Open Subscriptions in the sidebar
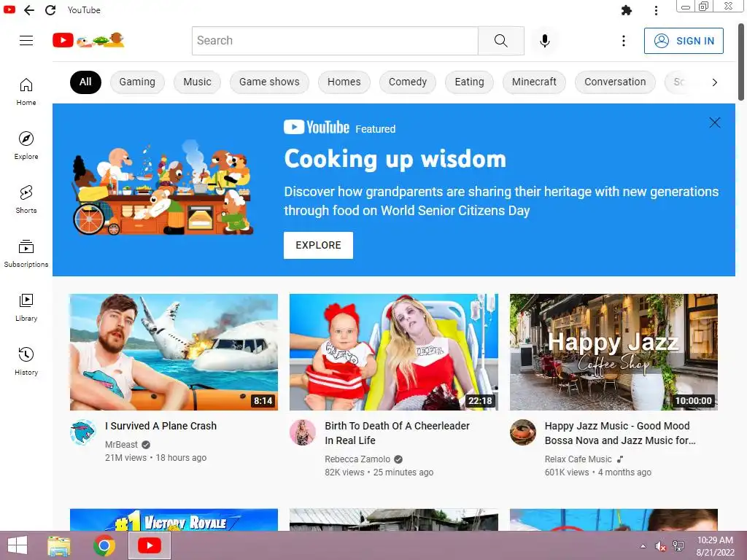This screenshot has height=560, width=747. [26, 253]
